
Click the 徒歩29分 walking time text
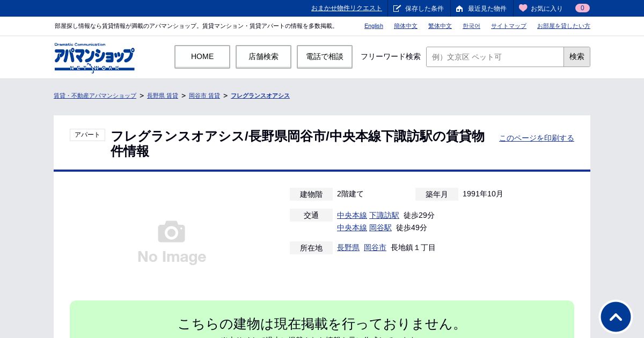(419, 215)
